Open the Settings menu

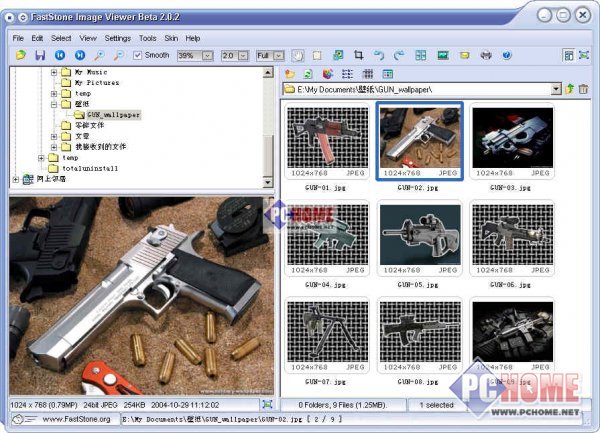pyautogui.click(x=118, y=38)
